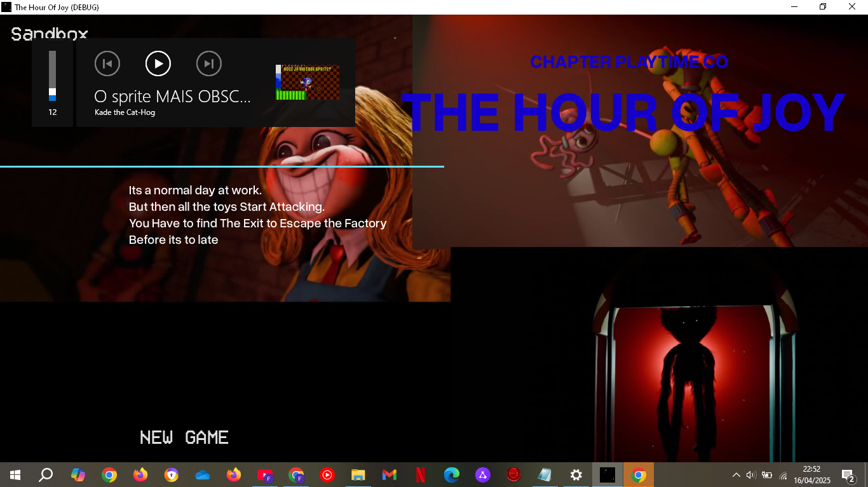This screenshot has width=868, height=487.
Task: Skip to the previous track
Action: point(107,63)
